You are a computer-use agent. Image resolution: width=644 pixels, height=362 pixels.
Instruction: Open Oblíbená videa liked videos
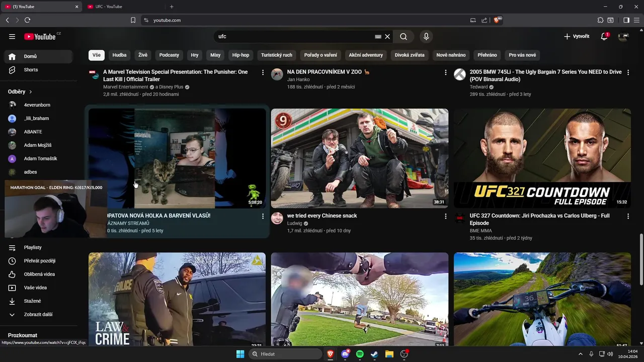(x=39, y=274)
